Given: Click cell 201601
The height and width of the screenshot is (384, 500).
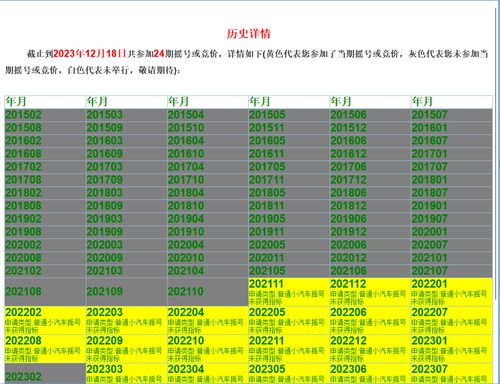Looking at the screenshot, I should coord(452,128).
